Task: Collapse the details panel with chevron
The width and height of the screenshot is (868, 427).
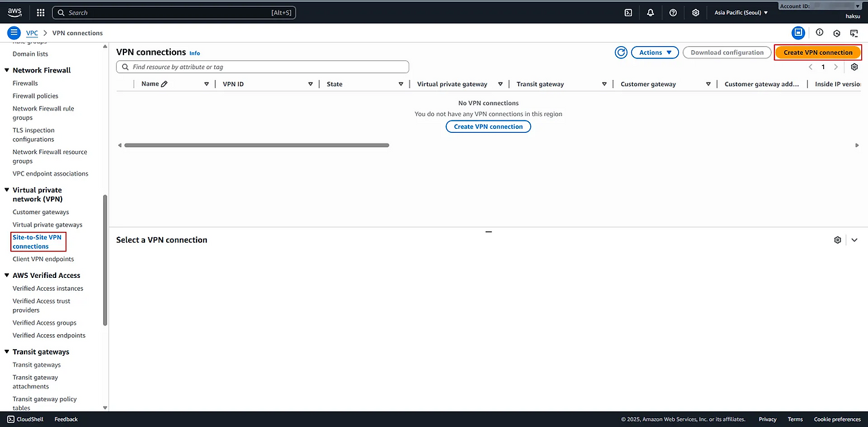Action: click(x=854, y=240)
